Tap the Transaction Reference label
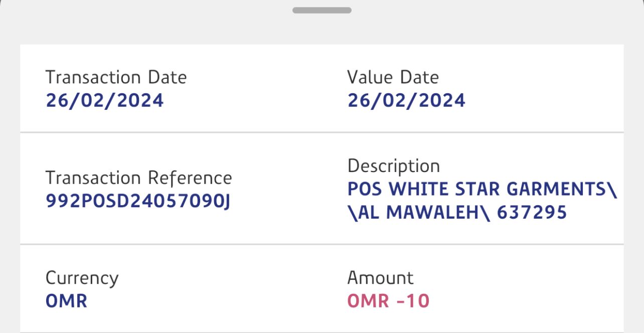The height and width of the screenshot is (333, 644). (138, 178)
